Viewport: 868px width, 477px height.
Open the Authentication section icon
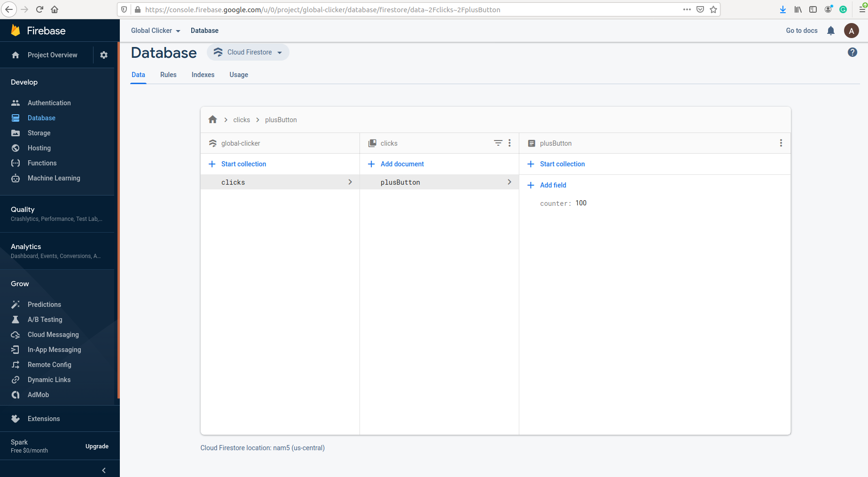[16, 102]
